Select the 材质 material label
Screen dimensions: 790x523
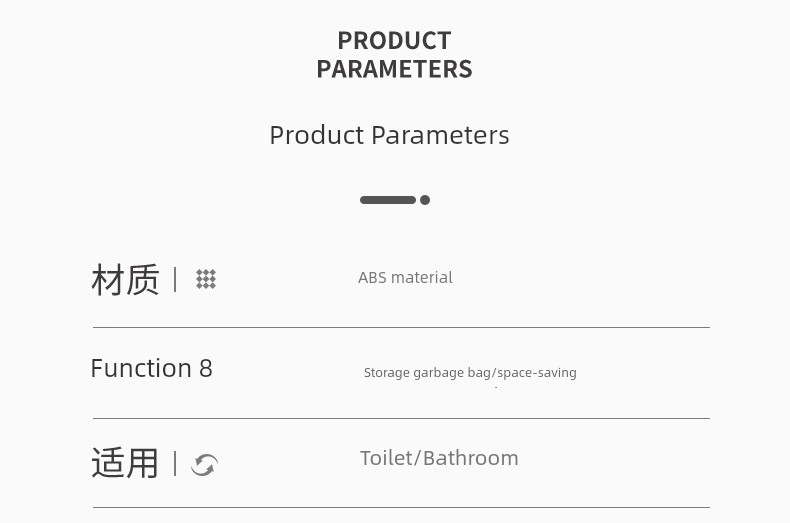click(125, 279)
